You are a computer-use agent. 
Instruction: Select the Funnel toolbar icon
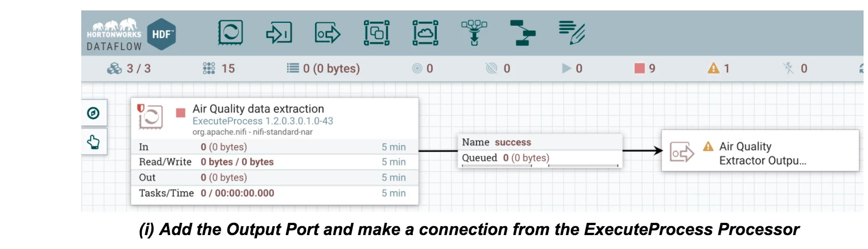click(x=474, y=33)
